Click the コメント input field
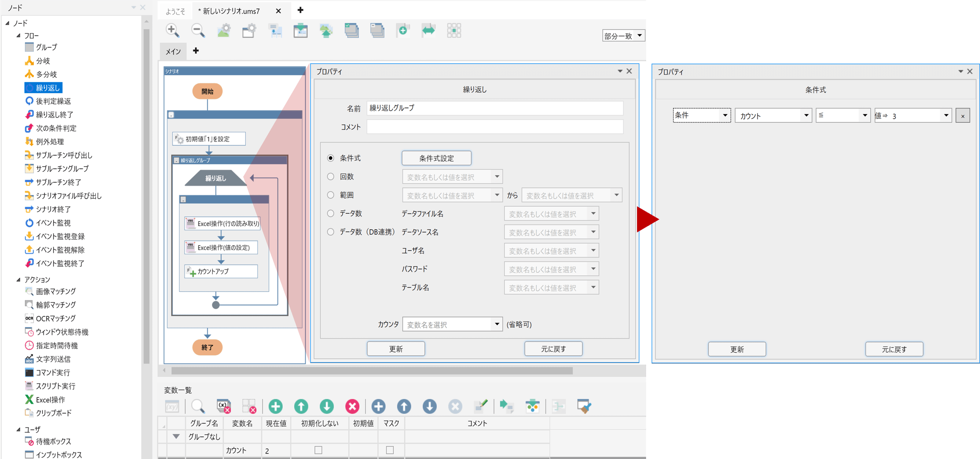980x459 pixels. [494, 127]
